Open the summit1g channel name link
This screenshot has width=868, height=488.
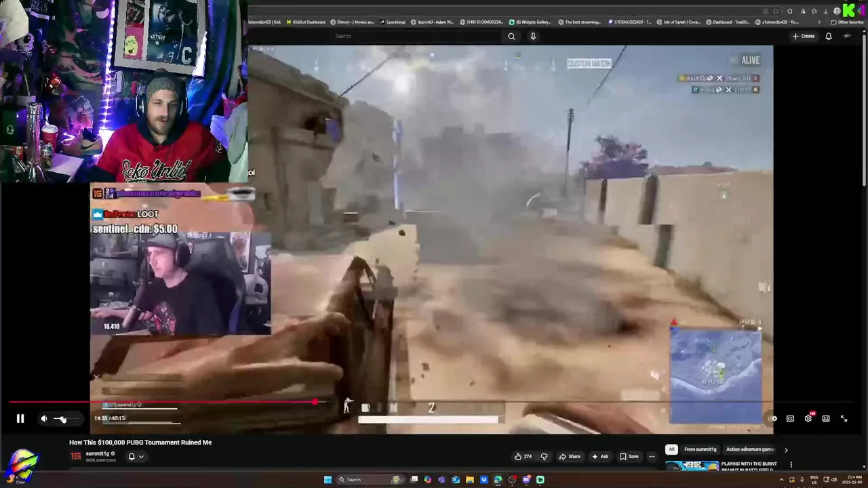coord(98,453)
